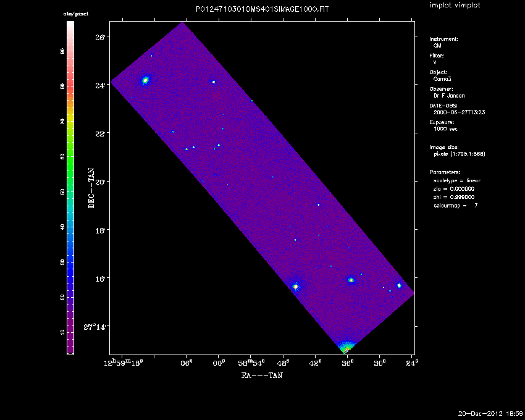Click the instrument value 'OM'
This screenshot has width=525, height=420.
pos(437,46)
